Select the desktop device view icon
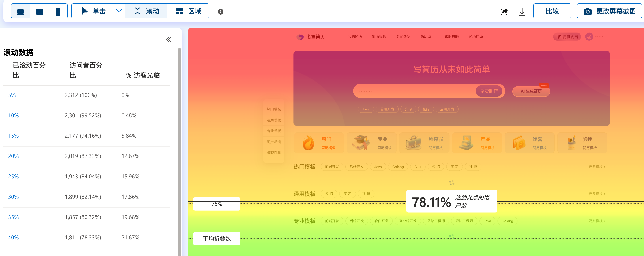Image resolution: width=644 pixels, height=256 pixels. tap(21, 11)
